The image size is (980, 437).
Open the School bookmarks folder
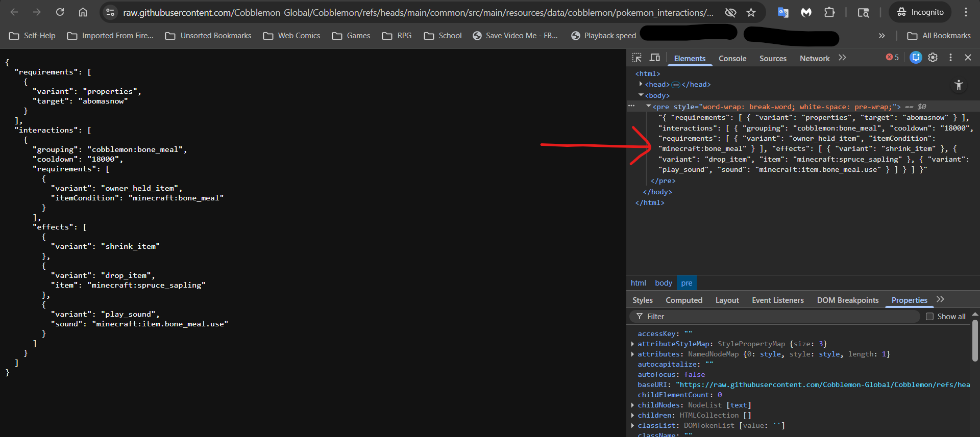tap(443, 36)
